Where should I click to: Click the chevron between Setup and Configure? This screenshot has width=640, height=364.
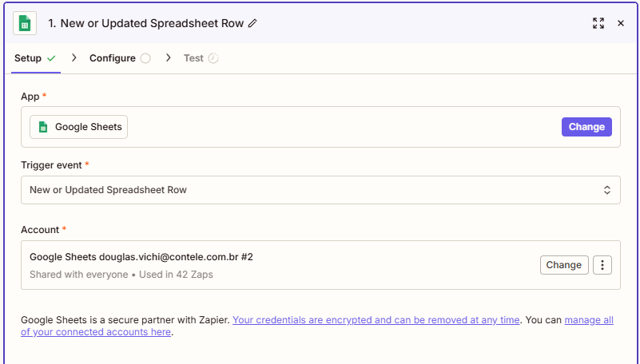pos(74,58)
